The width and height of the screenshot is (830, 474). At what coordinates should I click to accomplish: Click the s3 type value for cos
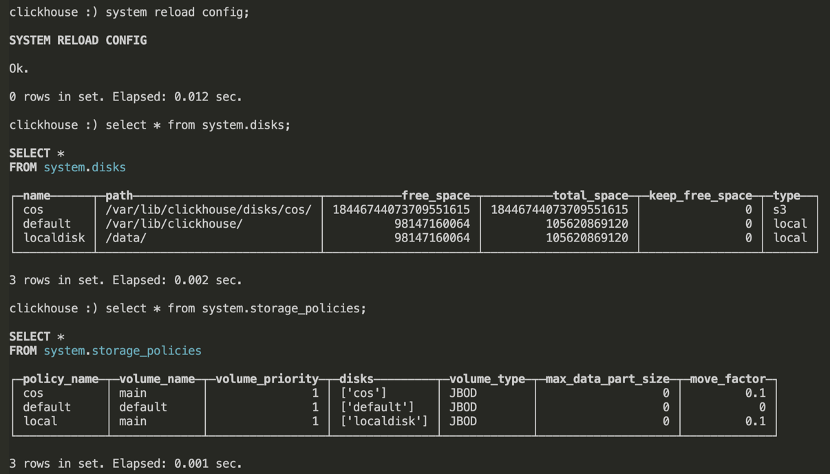tap(780, 210)
